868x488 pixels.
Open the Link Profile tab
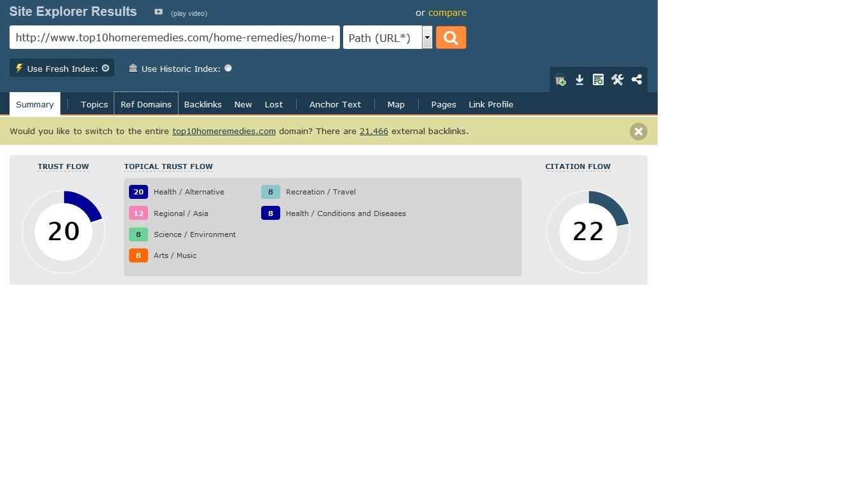click(x=491, y=104)
